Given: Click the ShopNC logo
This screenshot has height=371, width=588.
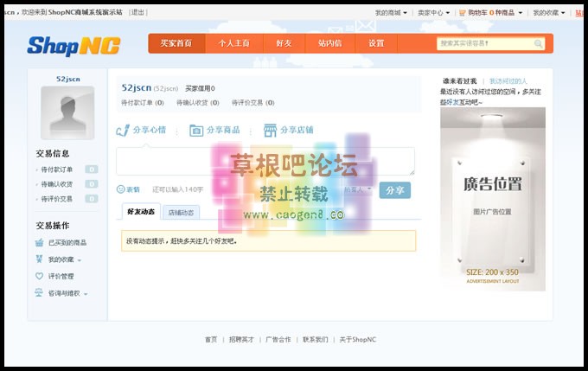Looking at the screenshot, I should [x=73, y=45].
